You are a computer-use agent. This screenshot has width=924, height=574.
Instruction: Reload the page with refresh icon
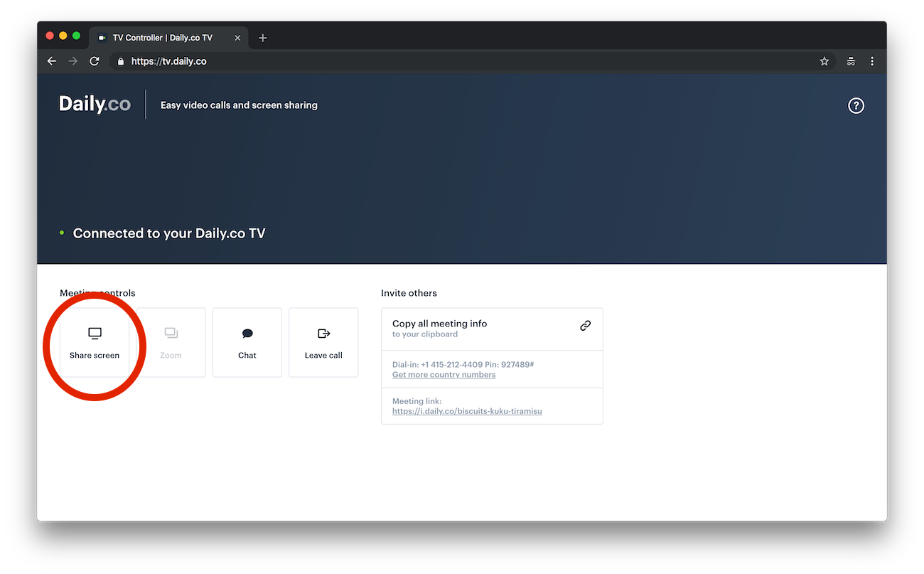94,61
